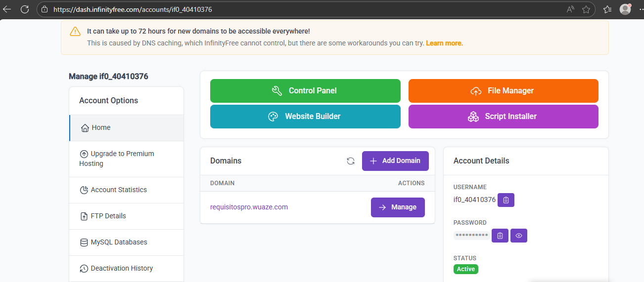Open browser settings and more menu
The width and height of the screenshot is (644, 282).
(x=640, y=9)
